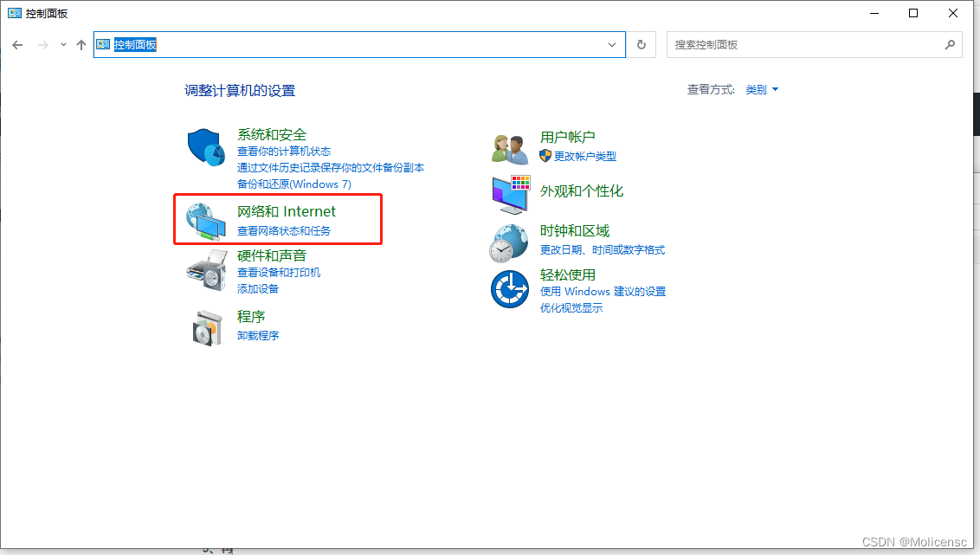Click the 轻松使用 blue circle icon
The width and height of the screenshot is (980, 555).
pos(510,289)
